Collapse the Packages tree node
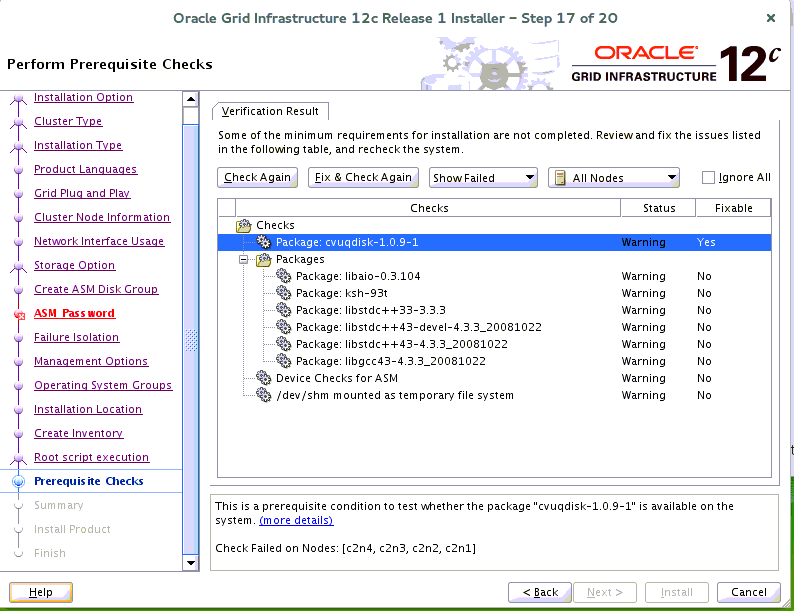 pyautogui.click(x=244, y=259)
